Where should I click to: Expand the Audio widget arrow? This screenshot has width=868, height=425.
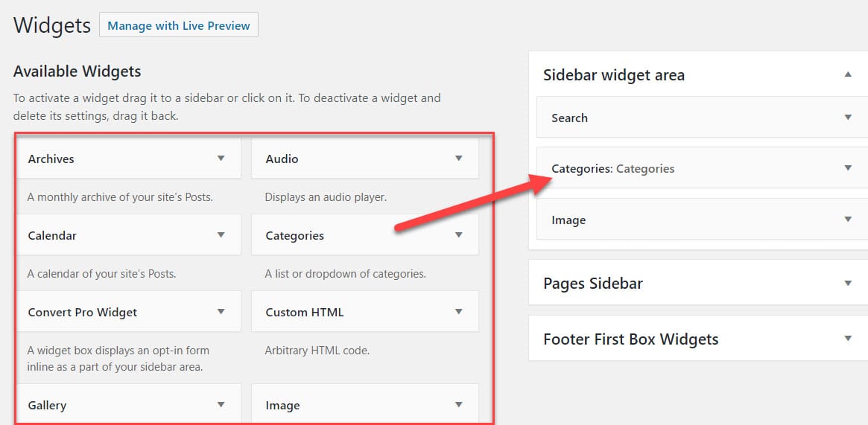click(x=458, y=159)
